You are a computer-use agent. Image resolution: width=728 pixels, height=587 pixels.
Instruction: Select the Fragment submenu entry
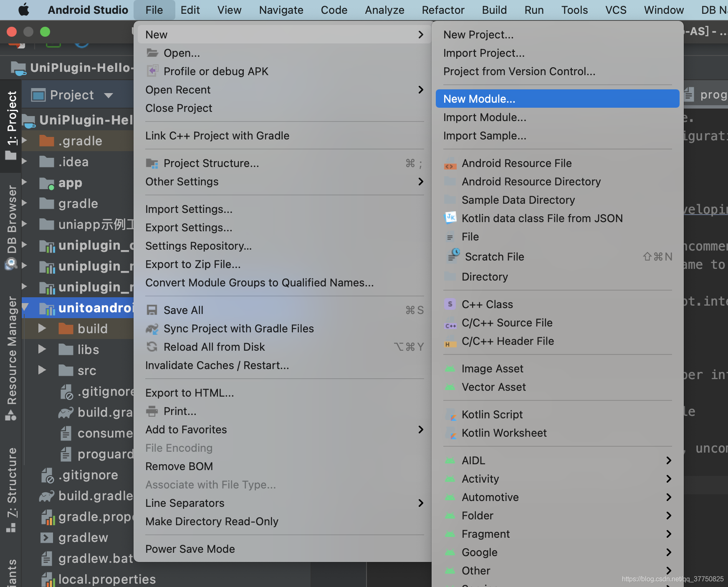(x=557, y=534)
